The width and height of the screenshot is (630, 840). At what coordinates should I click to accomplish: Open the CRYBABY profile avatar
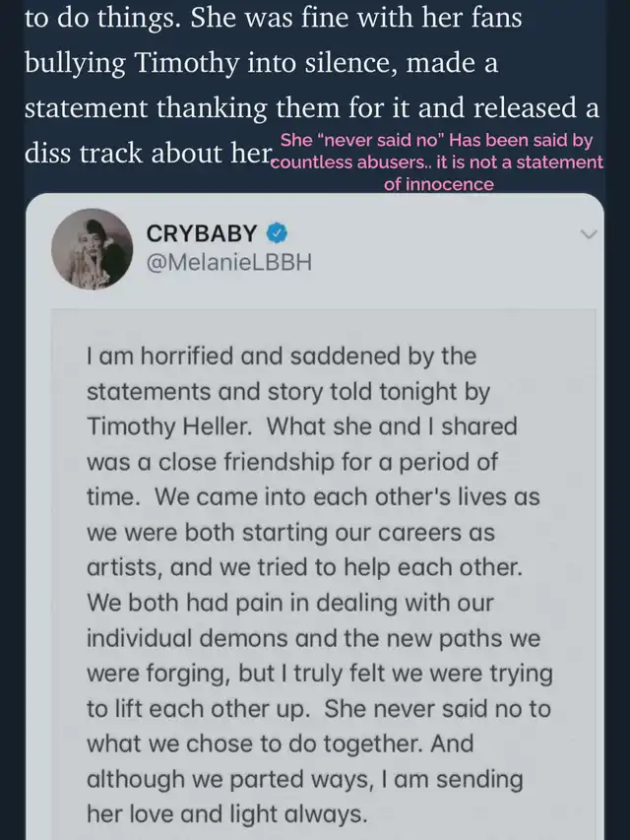tap(93, 249)
